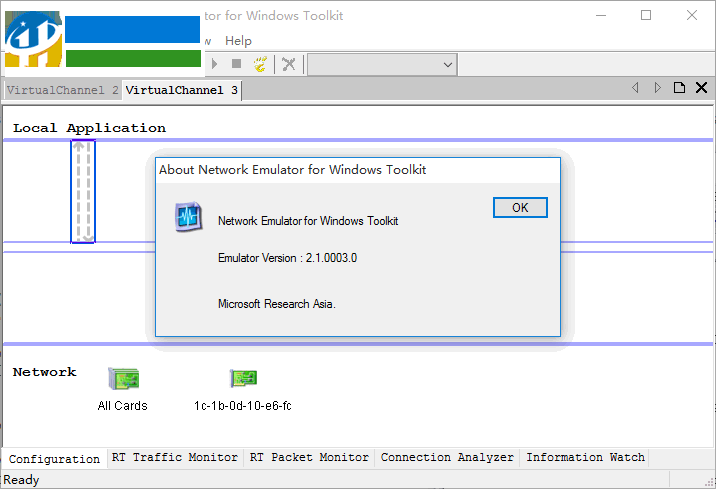The width and height of the screenshot is (716, 489).
Task: Click the new channel page icon
Action: (x=679, y=88)
